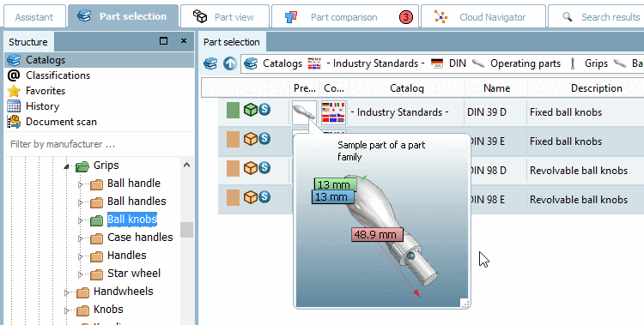Expand the Handwheels folder
The height and width of the screenshot is (325, 644).
(66, 292)
